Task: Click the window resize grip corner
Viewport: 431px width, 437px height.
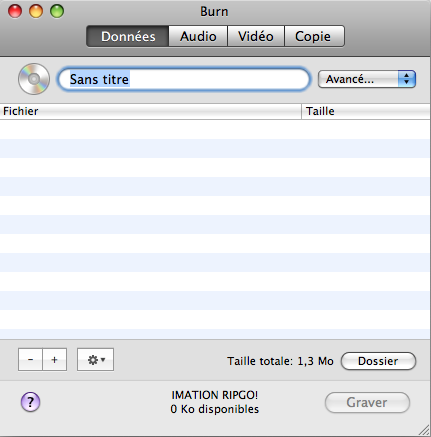Action: coord(424,430)
